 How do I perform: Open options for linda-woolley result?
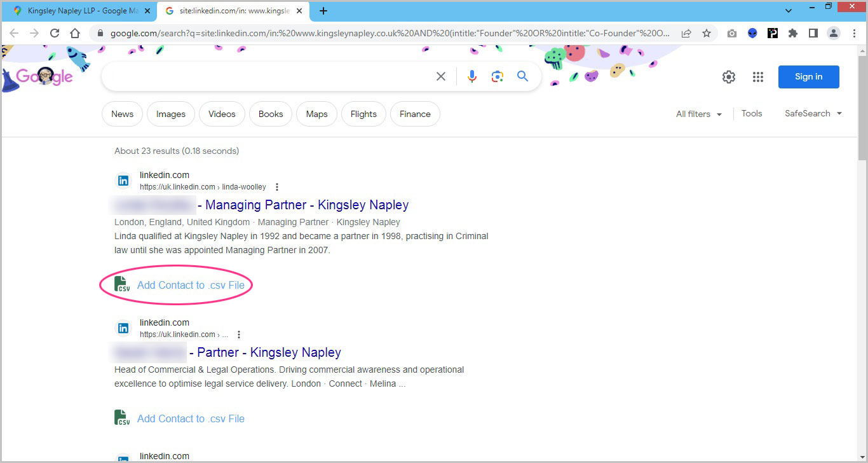tap(276, 187)
